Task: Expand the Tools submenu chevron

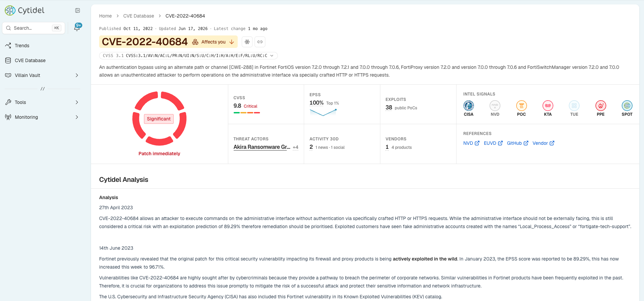Action: click(x=77, y=102)
